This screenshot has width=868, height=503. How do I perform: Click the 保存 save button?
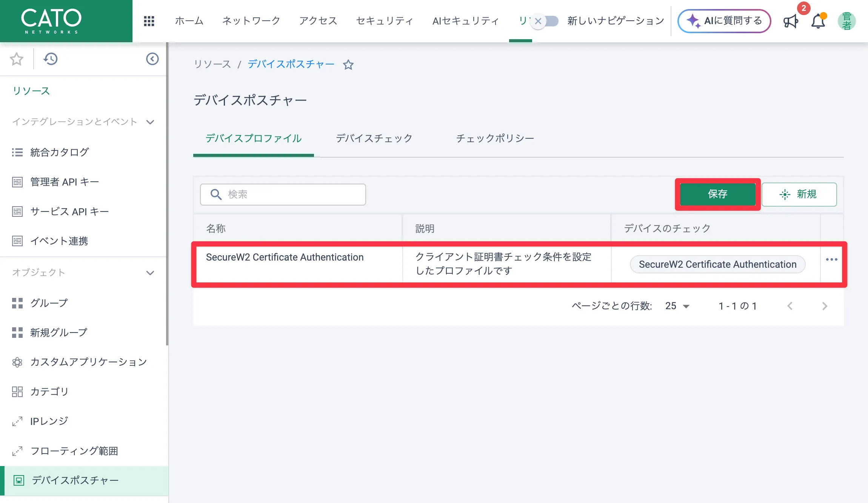tap(717, 194)
